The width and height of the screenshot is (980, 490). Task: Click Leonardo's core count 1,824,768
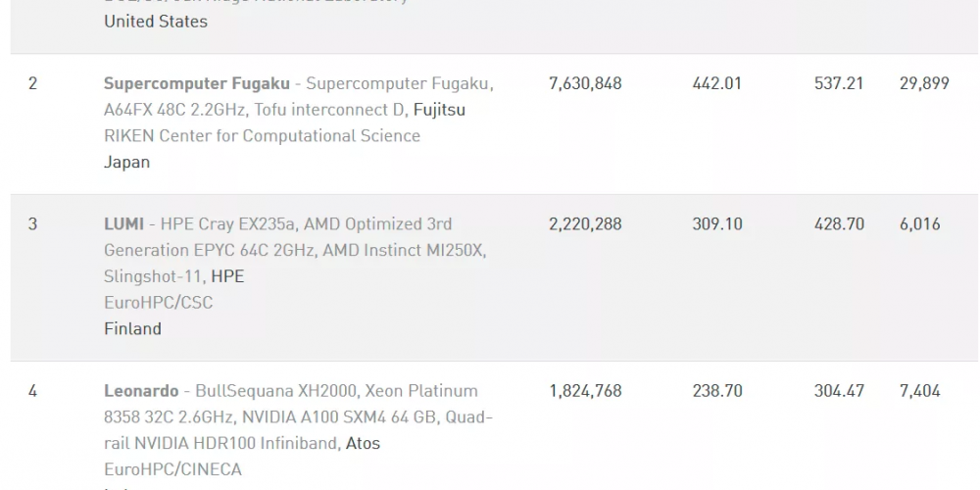click(586, 391)
